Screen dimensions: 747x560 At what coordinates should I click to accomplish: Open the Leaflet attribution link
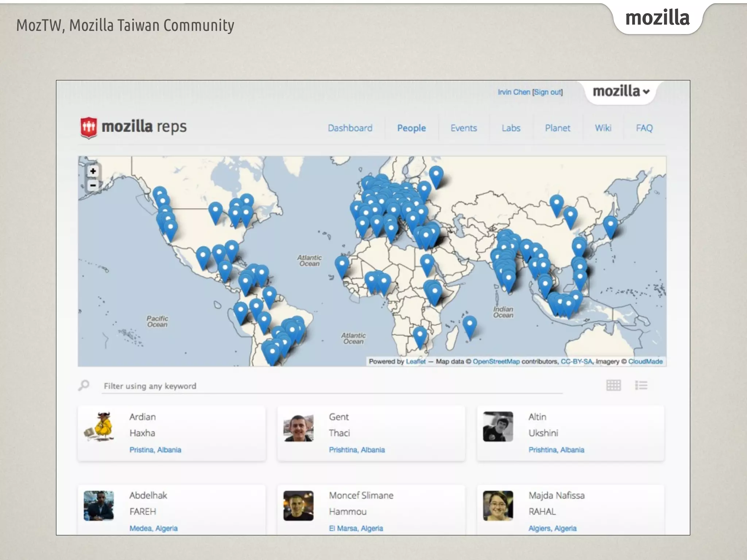coord(415,362)
